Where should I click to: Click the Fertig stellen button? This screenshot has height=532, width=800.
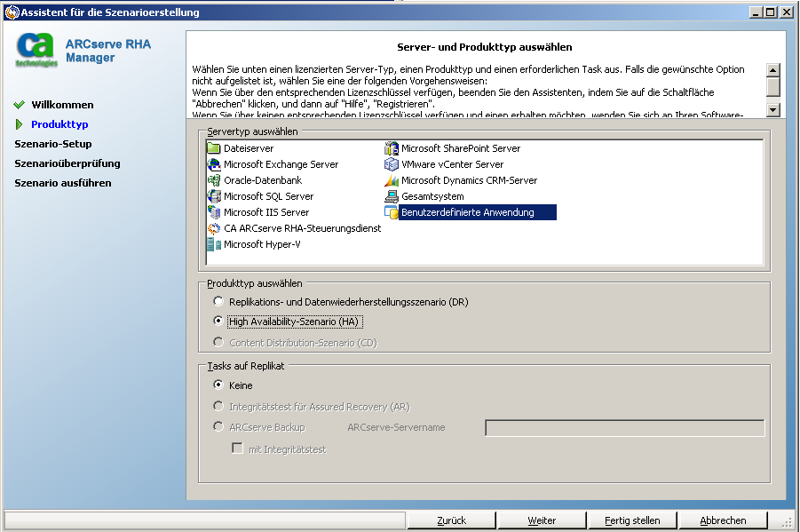(x=632, y=520)
